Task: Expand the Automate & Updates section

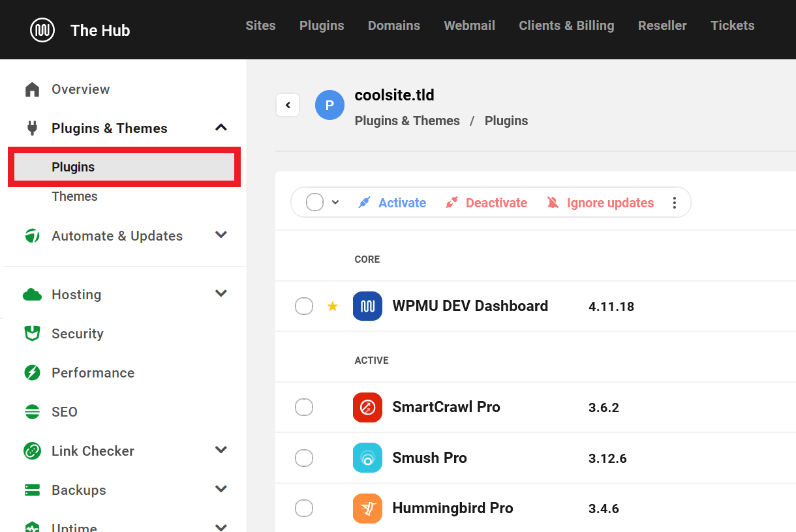Action: pos(221,235)
